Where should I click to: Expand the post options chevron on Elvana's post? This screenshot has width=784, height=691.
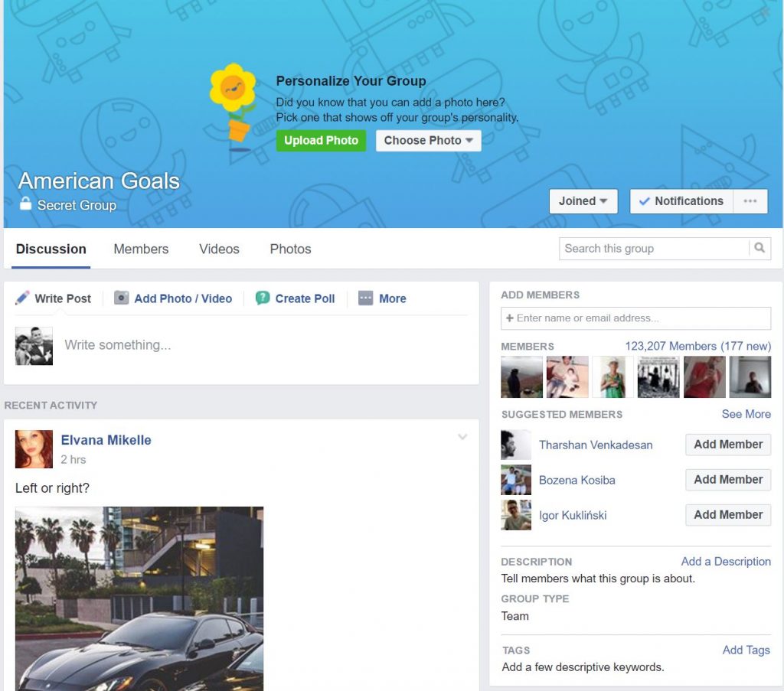pos(462,437)
